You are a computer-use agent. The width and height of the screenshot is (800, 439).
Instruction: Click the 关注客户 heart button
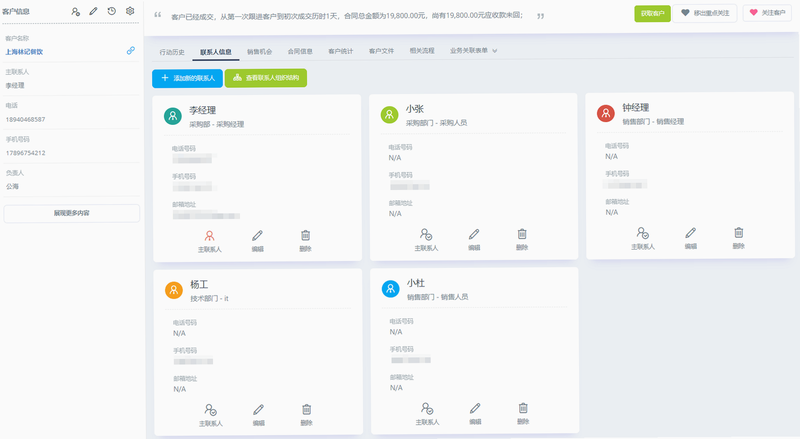767,13
